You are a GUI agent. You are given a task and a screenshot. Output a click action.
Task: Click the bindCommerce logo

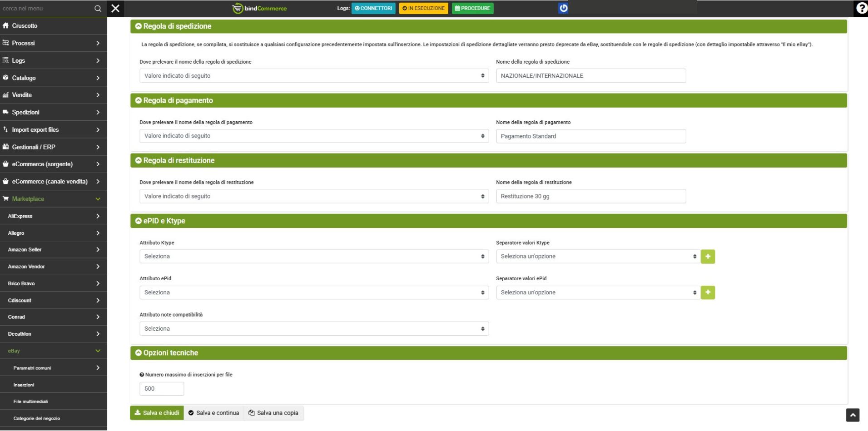pyautogui.click(x=259, y=8)
